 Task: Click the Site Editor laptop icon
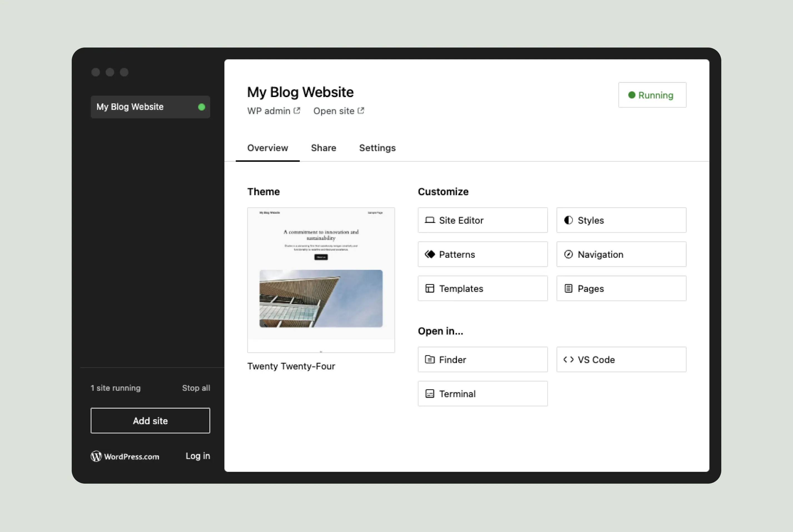430,220
